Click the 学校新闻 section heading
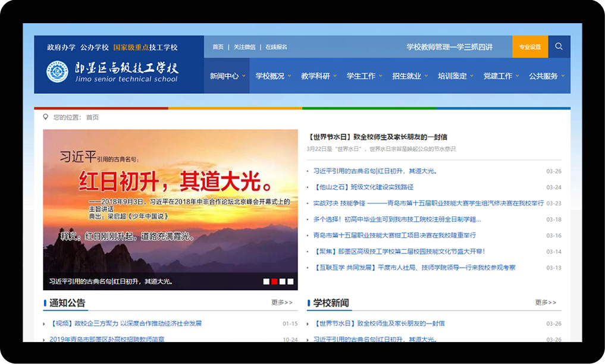Viewport: 605px width, 364px height. 331,303
